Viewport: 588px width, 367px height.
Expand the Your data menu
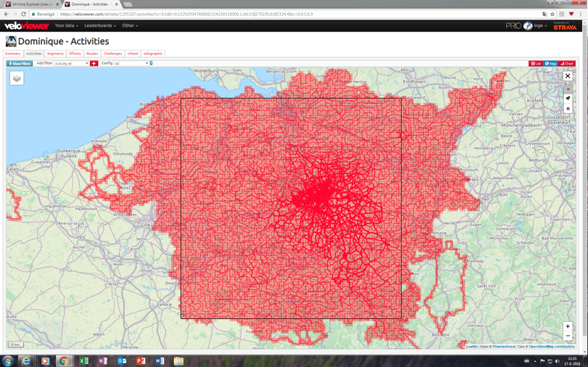[x=64, y=25]
